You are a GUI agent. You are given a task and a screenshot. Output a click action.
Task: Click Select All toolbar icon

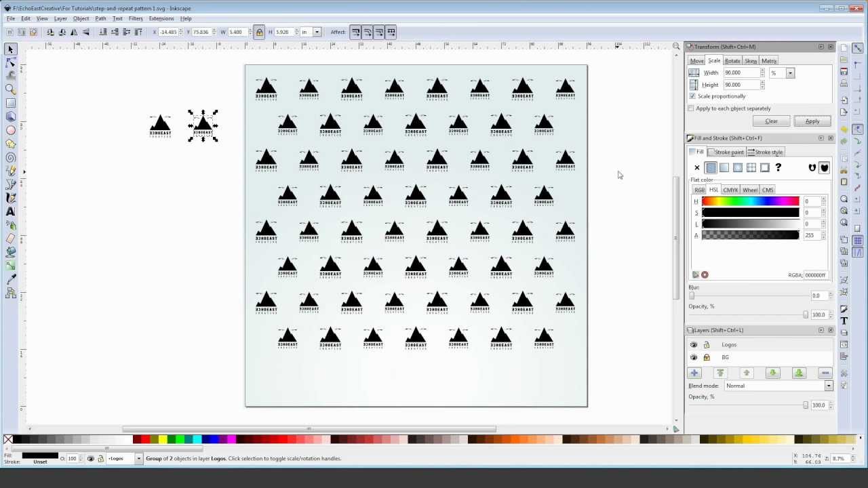pyautogui.click(x=10, y=32)
